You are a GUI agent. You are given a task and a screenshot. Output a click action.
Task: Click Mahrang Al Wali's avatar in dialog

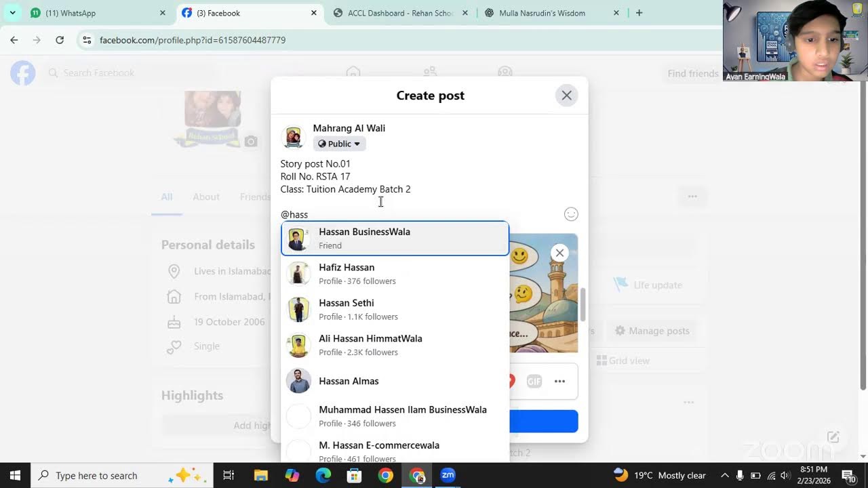coord(294,137)
